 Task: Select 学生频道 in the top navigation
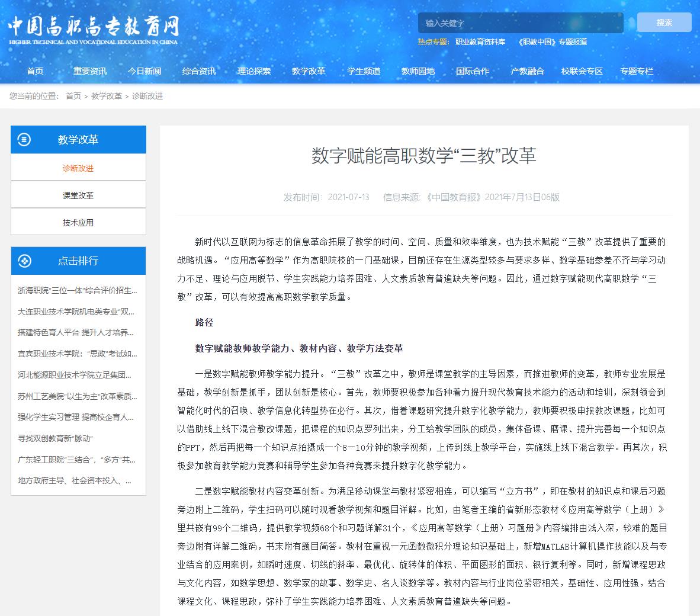364,71
